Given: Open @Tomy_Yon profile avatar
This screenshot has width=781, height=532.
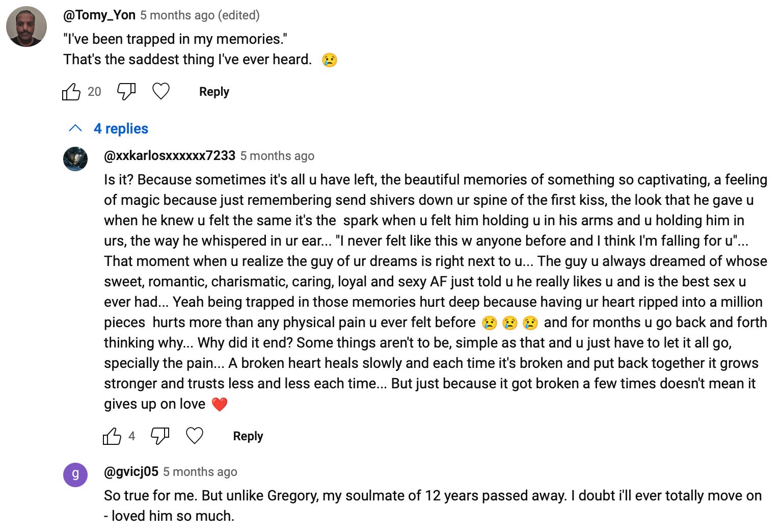Looking at the screenshot, I should click(26, 26).
